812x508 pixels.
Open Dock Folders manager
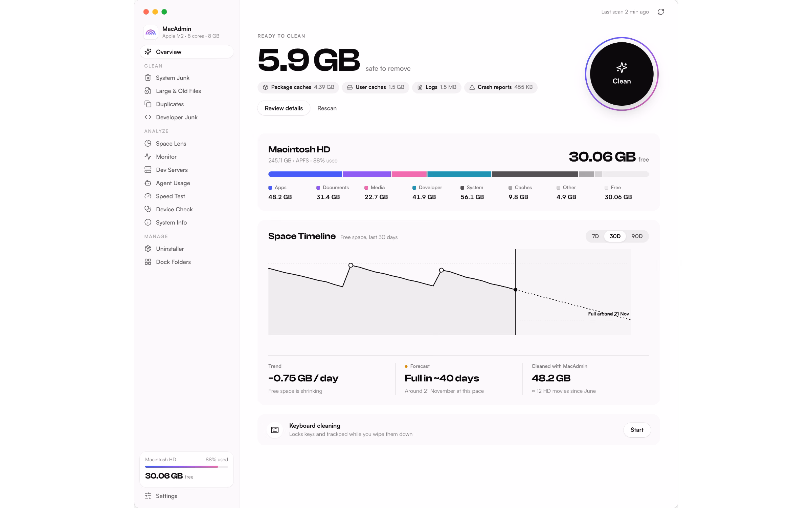(186, 262)
